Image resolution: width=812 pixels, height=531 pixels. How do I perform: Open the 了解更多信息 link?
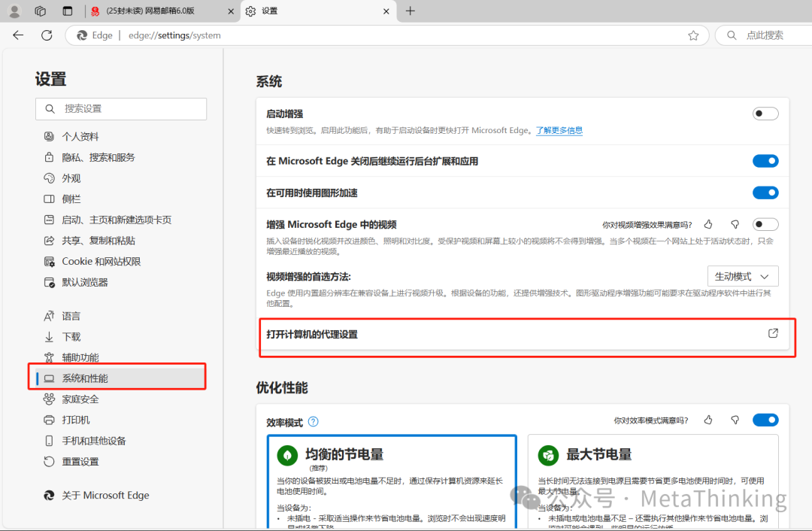[x=559, y=131]
